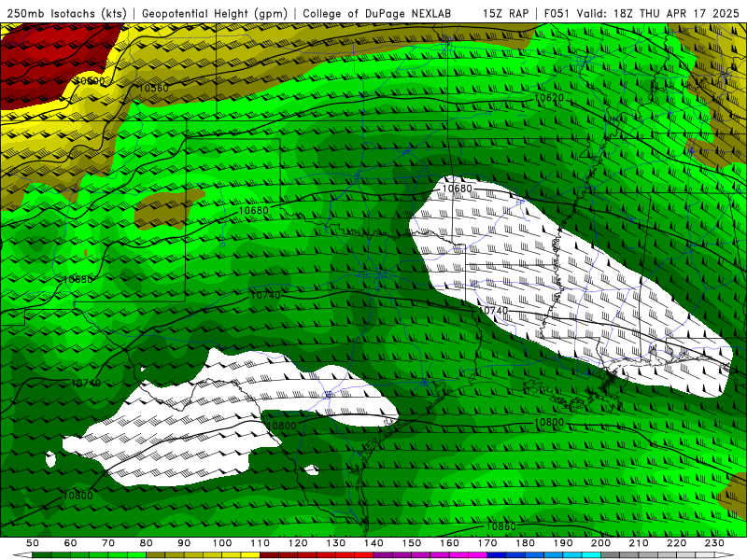Click the 170 value on the color scale
Image resolution: width=747 pixels, height=560 pixels.
pyautogui.click(x=487, y=543)
